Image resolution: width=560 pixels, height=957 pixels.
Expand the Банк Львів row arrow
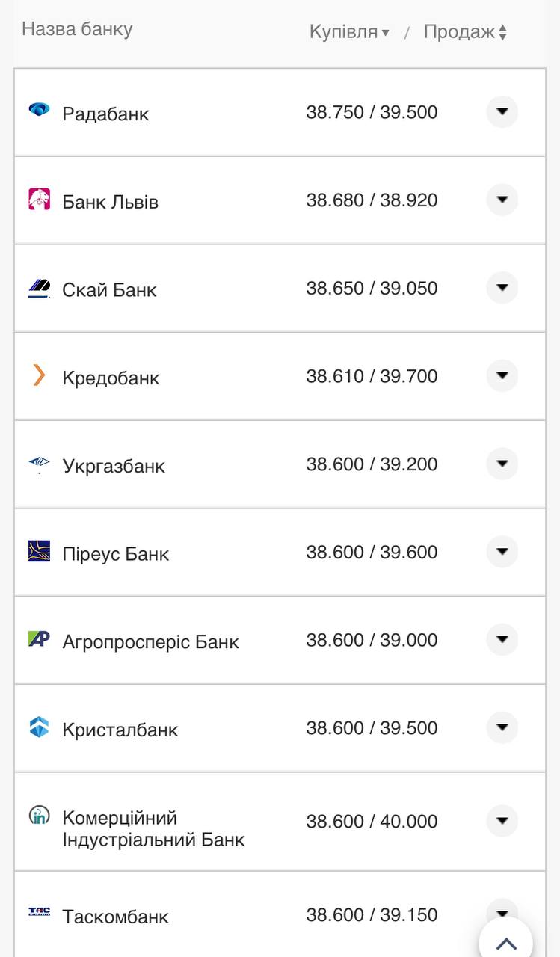(502, 200)
